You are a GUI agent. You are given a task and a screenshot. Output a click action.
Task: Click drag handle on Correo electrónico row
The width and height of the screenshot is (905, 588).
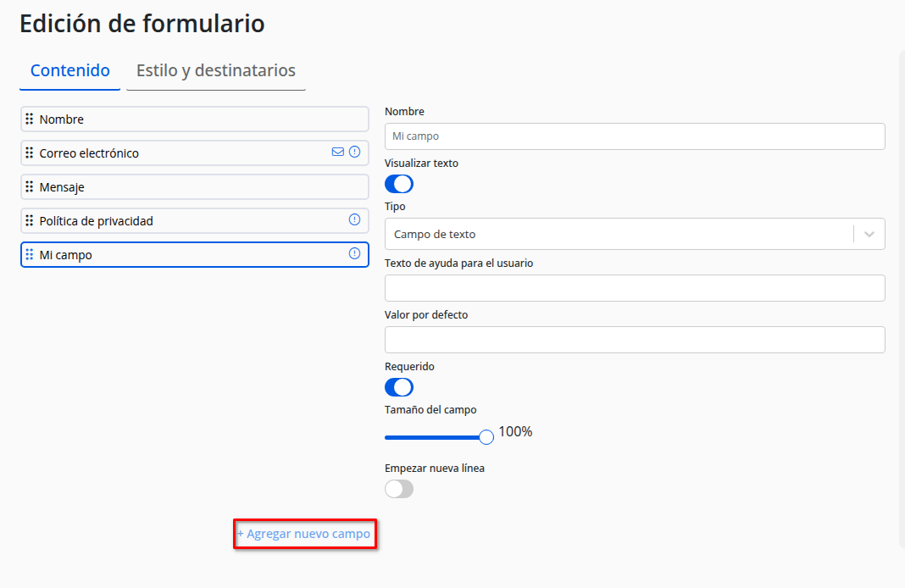pos(30,153)
